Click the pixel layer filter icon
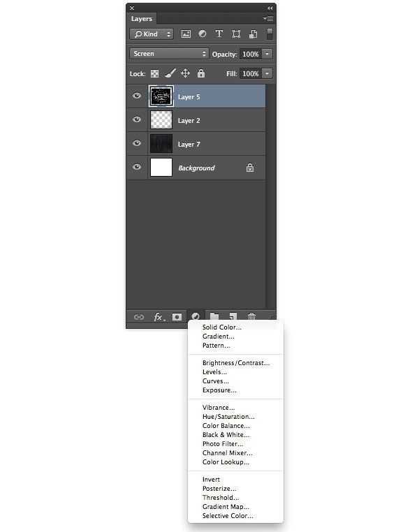Image resolution: width=419 pixels, height=532 pixels. 186,34
